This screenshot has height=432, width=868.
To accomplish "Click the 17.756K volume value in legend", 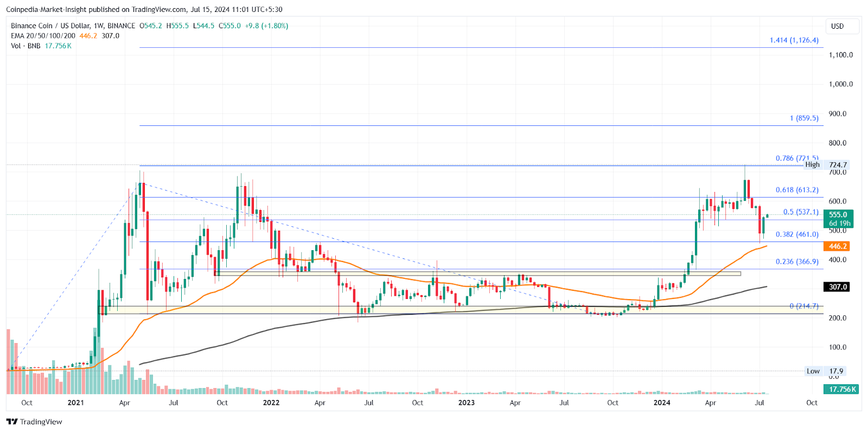I will click(x=58, y=46).
